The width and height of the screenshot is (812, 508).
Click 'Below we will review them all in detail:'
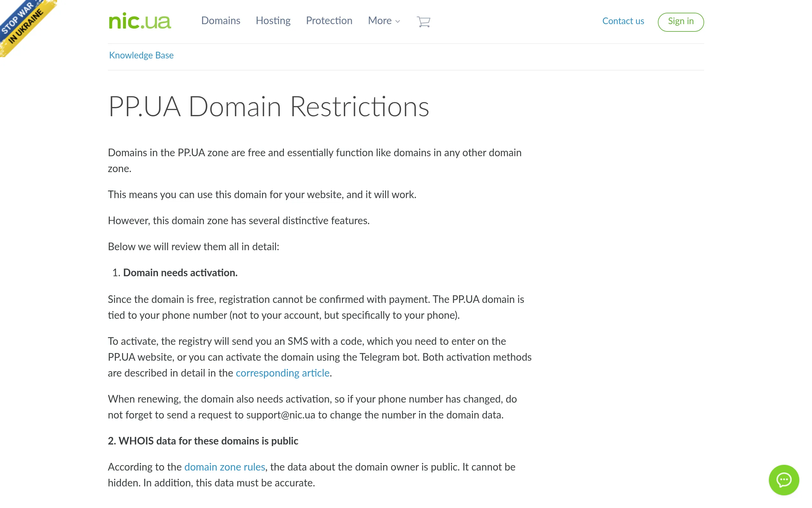point(193,247)
